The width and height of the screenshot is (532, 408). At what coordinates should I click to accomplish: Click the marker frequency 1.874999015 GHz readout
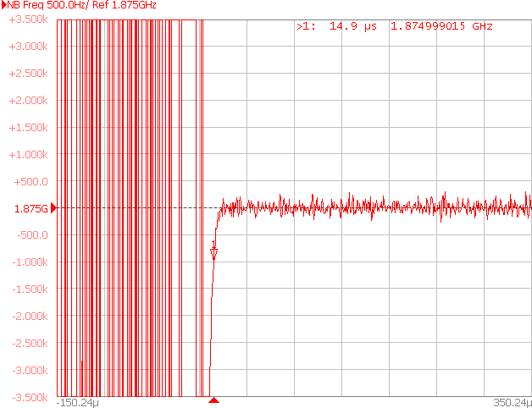click(x=441, y=27)
